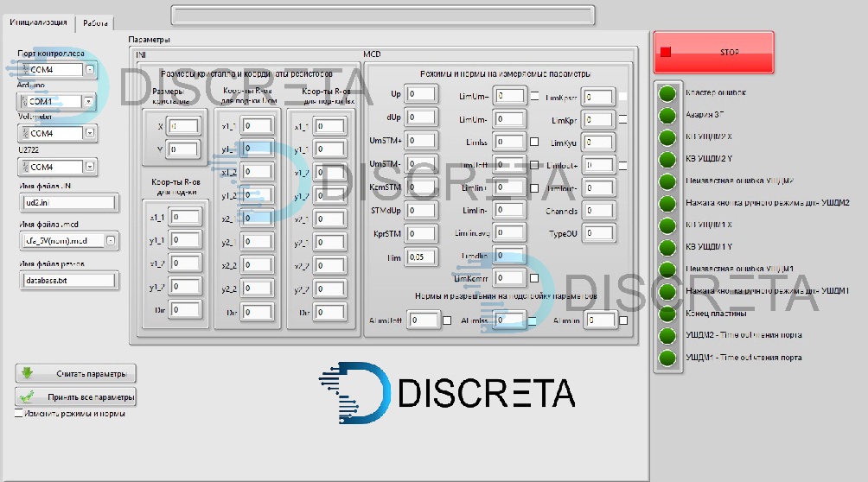
Task: Click the УШДМ2 Time out status LED
Action: pyautogui.click(x=667, y=336)
